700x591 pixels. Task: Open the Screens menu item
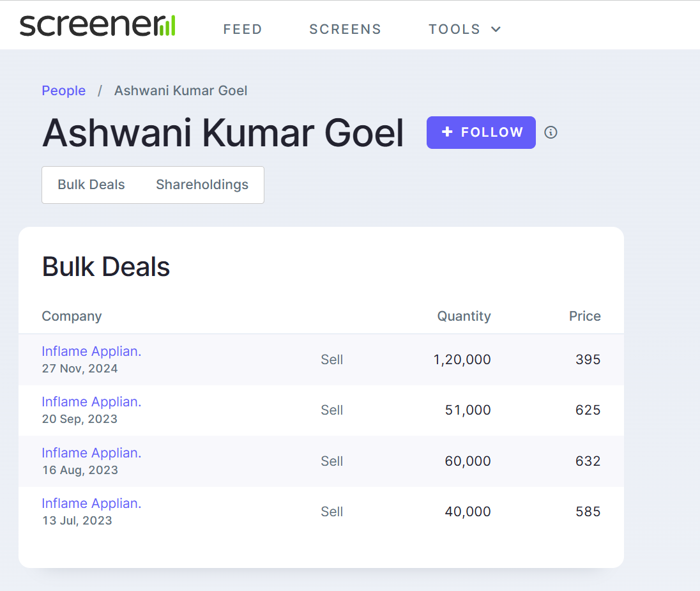pos(345,29)
